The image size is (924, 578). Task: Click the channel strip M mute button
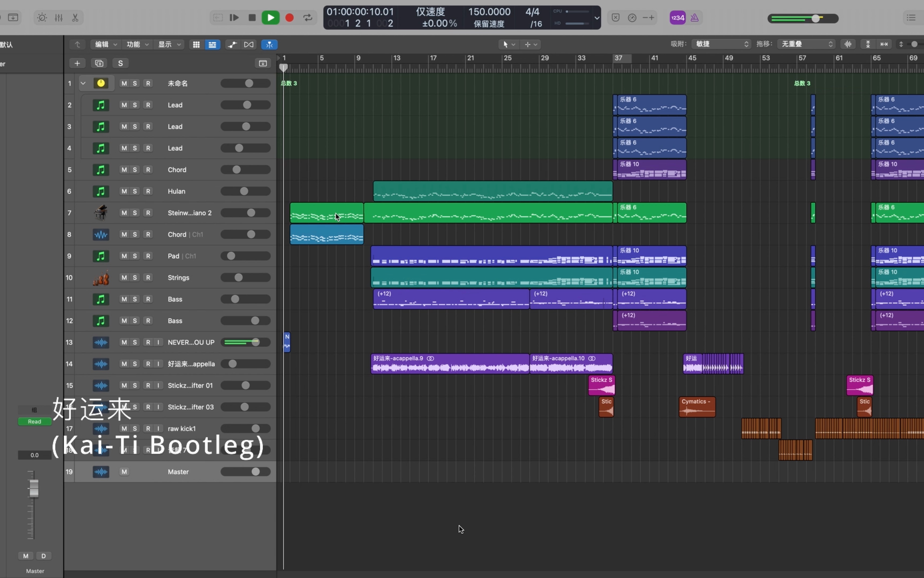point(26,556)
